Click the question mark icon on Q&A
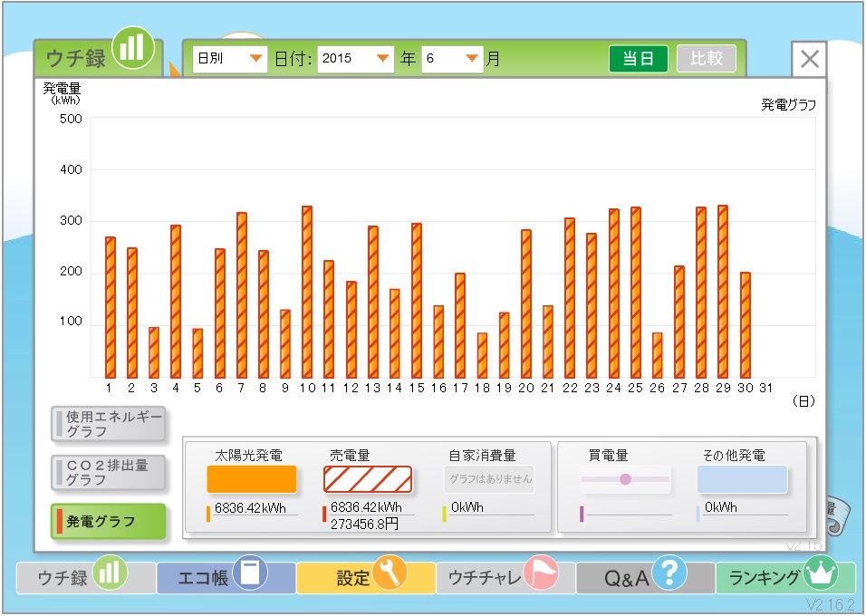 click(669, 573)
